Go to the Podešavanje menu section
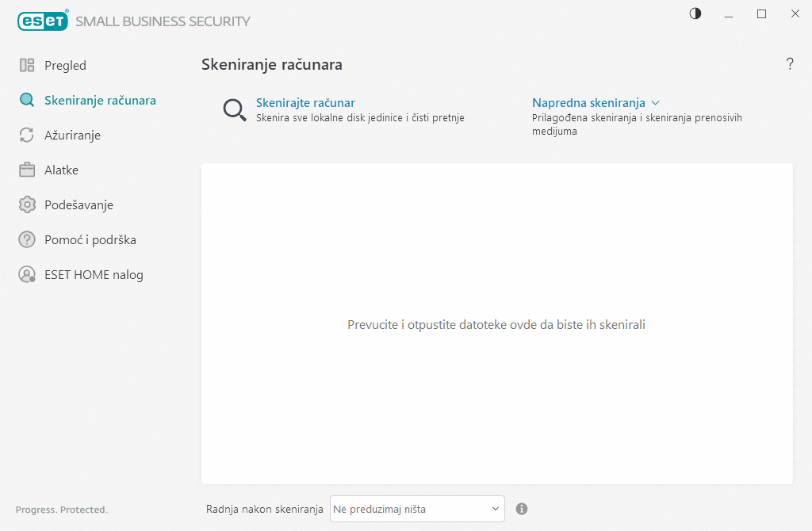 click(x=79, y=205)
